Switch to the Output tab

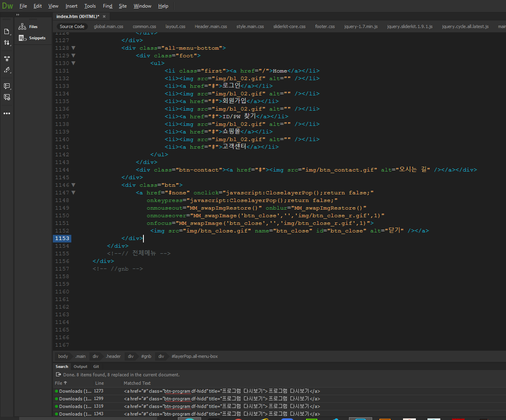tap(80, 367)
